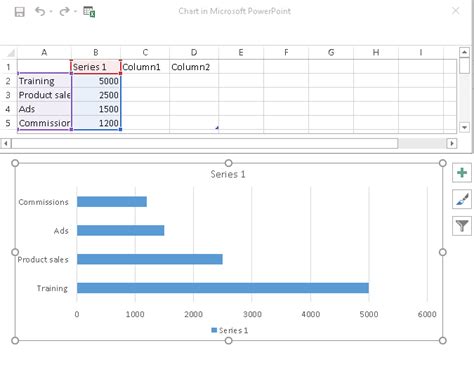Close the chart data window
The height and width of the screenshot is (369, 474).
(455, 11)
